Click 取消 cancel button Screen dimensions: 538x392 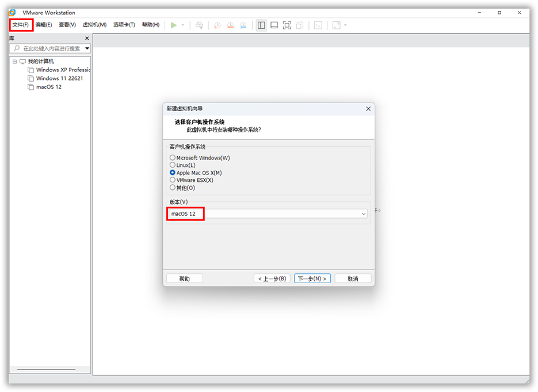pyautogui.click(x=353, y=279)
